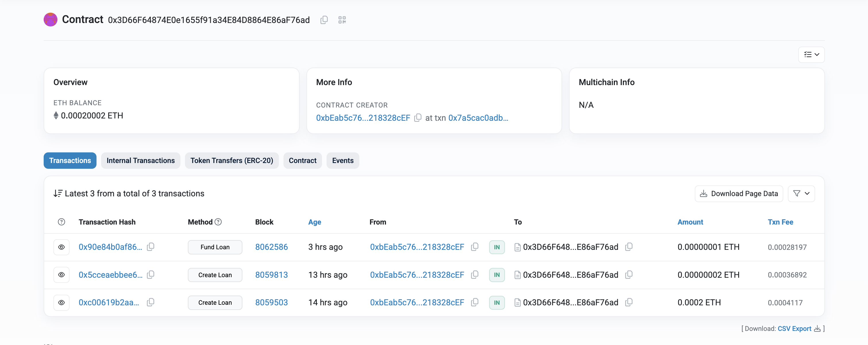Copy contract creator address 0xbEab5c76
The width and height of the screenshot is (868, 345).
(418, 118)
